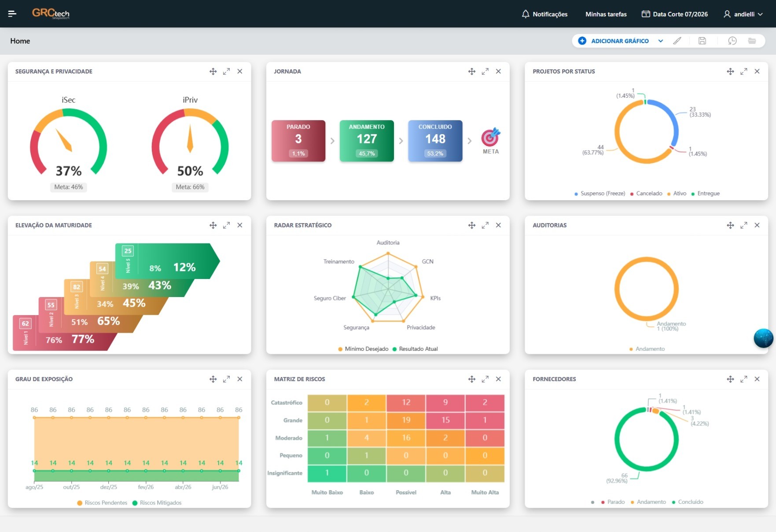Expand the Jornada card fullscreen
The width and height of the screenshot is (776, 532).
point(485,71)
